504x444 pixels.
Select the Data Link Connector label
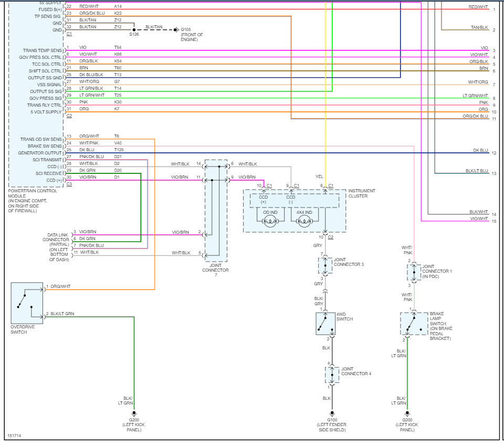click(56, 247)
